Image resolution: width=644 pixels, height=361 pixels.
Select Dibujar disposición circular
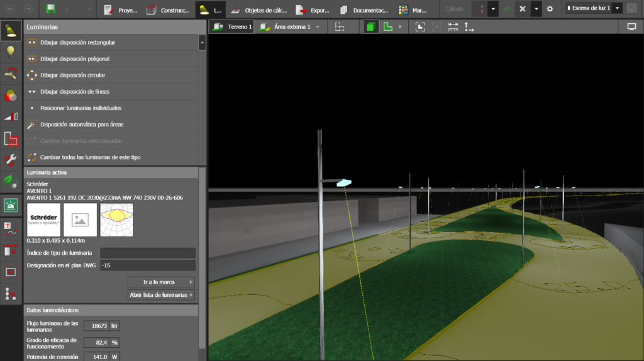pyautogui.click(x=72, y=75)
